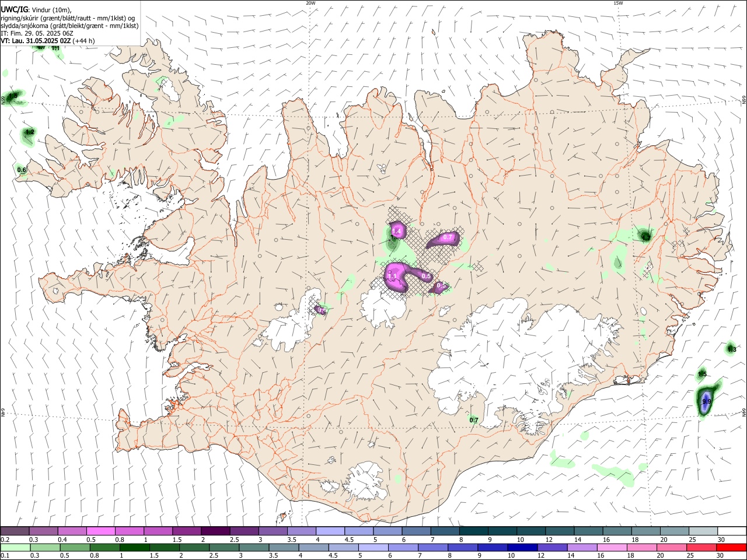Click the rigning/skúrir legend description line
The height and width of the screenshot is (560, 747).
coord(68,17)
